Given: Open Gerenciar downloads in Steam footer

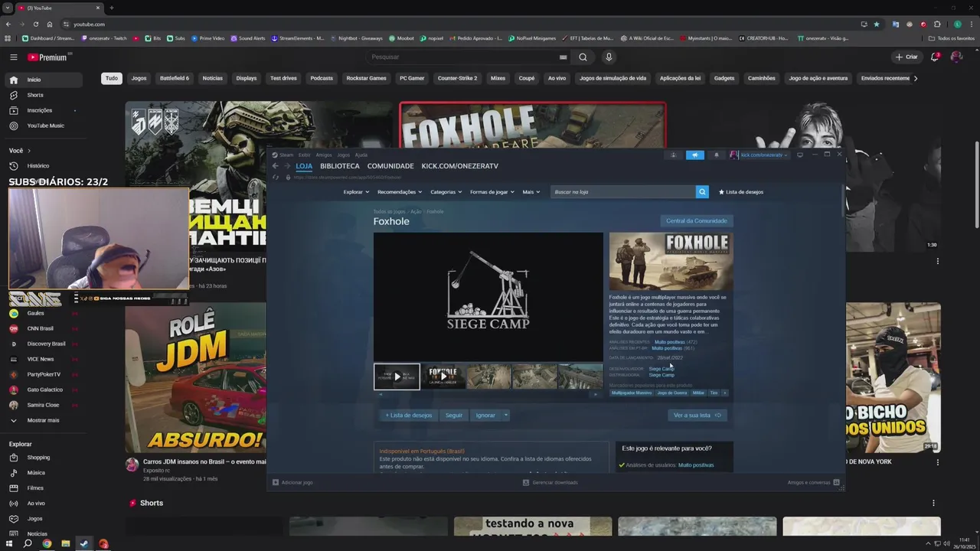Looking at the screenshot, I should tap(550, 482).
